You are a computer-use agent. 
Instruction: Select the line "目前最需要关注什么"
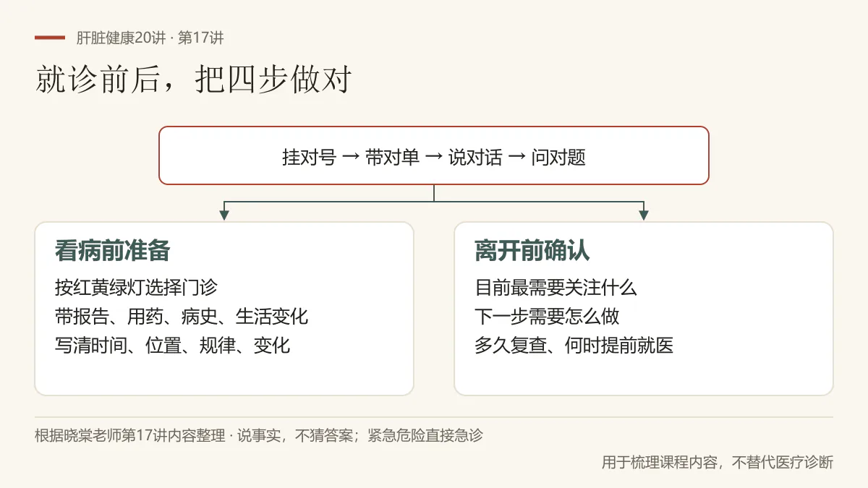click(556, 288)
